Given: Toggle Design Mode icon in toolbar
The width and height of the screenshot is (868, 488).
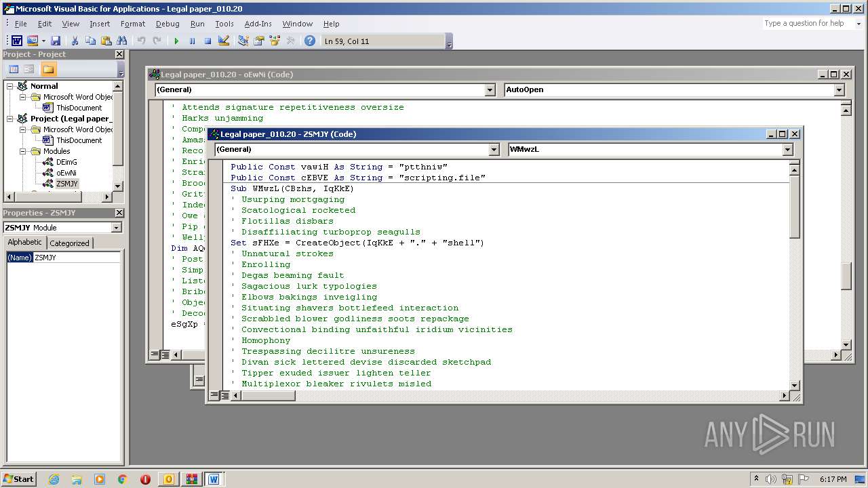Looking at the screenshot, I should pyautogui.click(x=224, y=41).
